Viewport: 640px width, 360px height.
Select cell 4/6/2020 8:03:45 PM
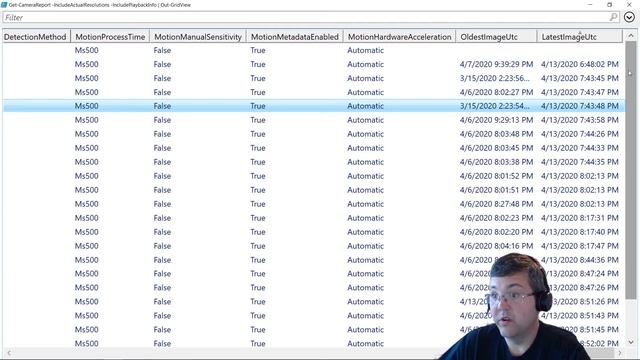pos(496,148)
